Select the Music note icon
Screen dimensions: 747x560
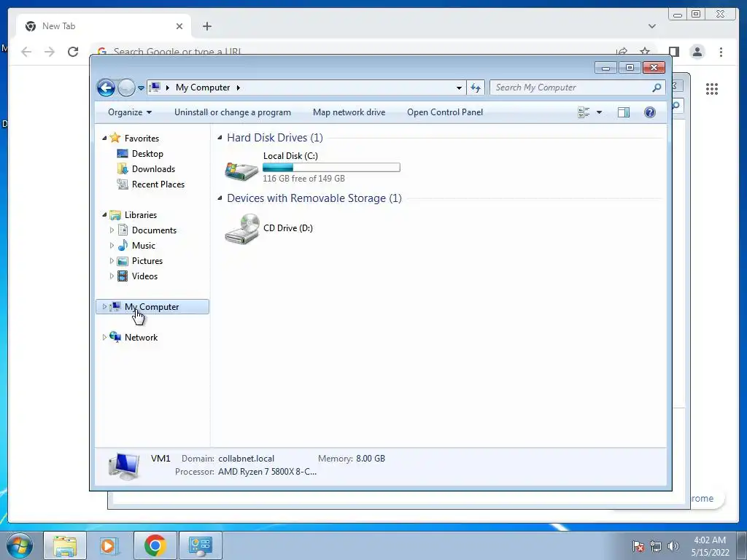[x=123, y=245]
